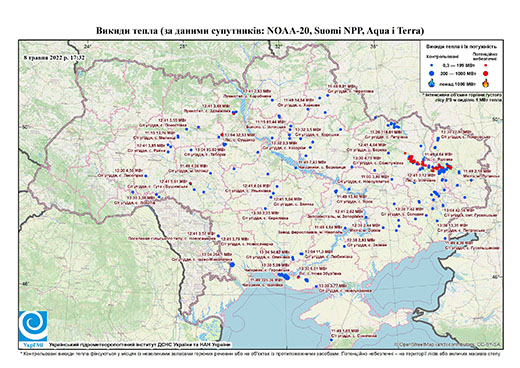Click the '0,3 — 199 МВт' legend label
The height and width of the screenshot is (368, 520).
pyautogui.click(x=459, y=65)
